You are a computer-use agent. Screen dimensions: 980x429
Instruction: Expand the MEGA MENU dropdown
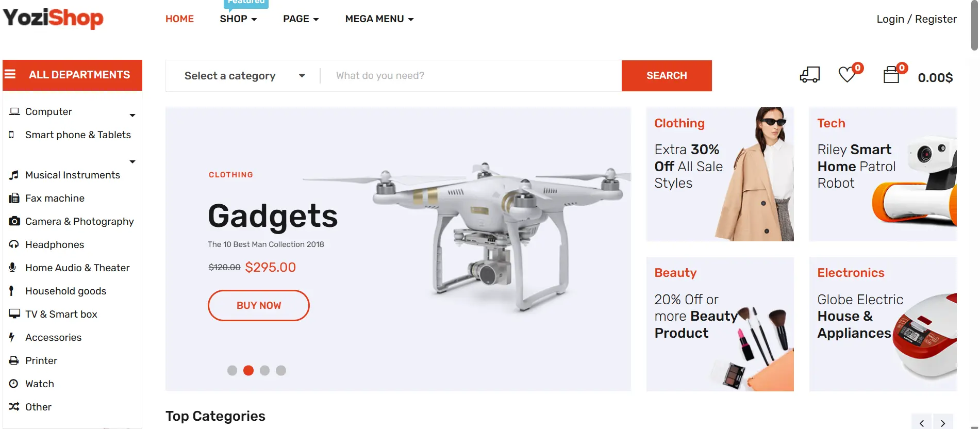[379, 19]
